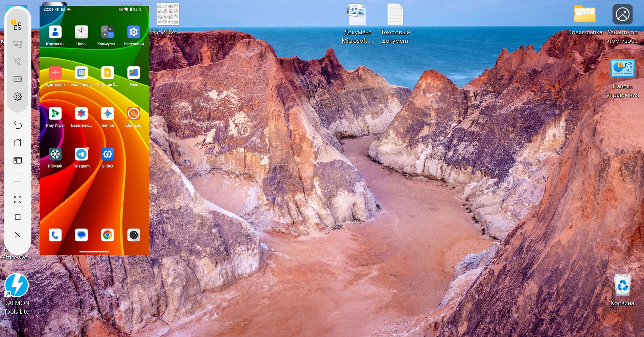This screenshot has height=337, width=644.
Task: Open the Шагомер step counter app
Action: click(x=134, y=113)
